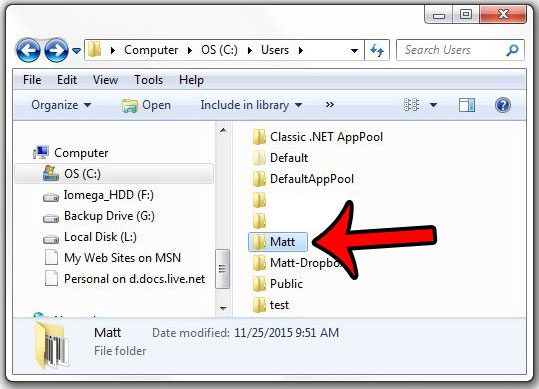Click the Public folder icon
This screenshot has width=539, height=389.
point(259,284)
